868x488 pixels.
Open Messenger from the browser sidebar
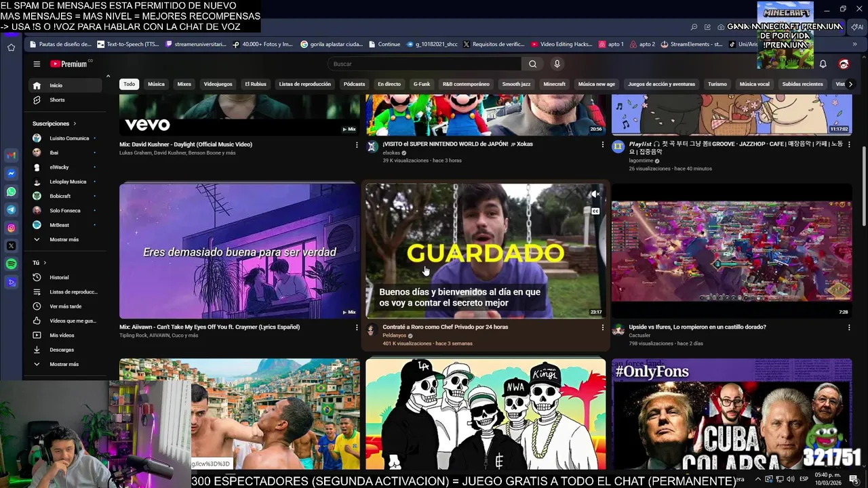point(12,174)
